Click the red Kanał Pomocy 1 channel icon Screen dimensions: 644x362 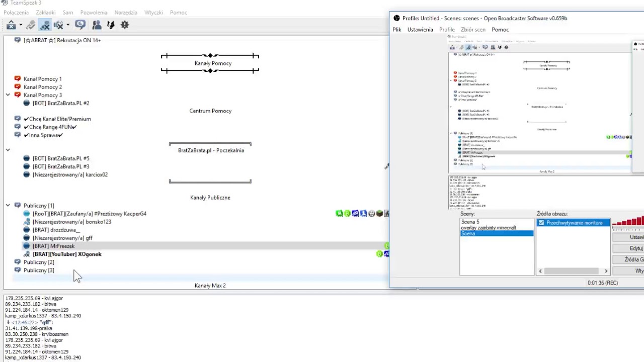(18, 79)
